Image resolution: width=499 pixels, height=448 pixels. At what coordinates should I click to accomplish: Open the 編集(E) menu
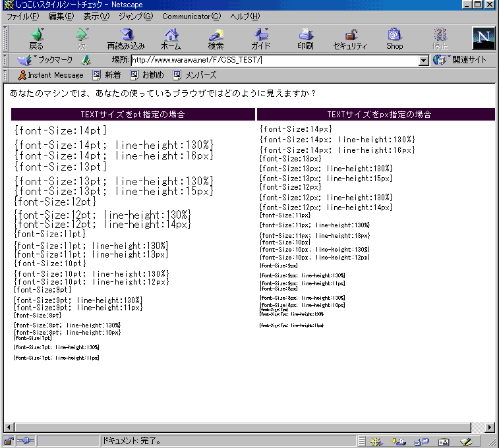click(x=61, y=16)
